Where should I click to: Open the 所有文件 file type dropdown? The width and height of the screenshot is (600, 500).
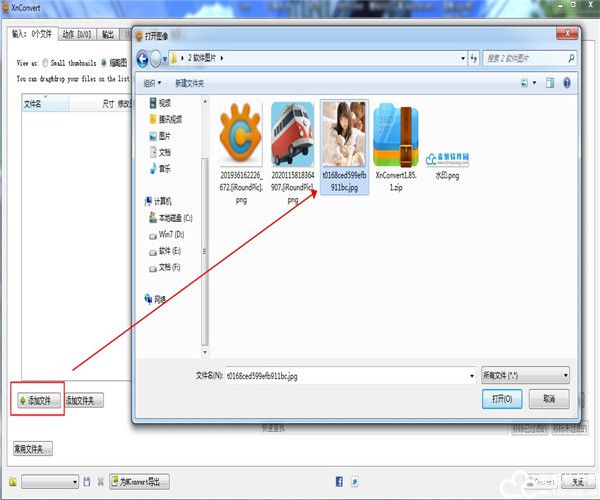[x=525, y=375]
